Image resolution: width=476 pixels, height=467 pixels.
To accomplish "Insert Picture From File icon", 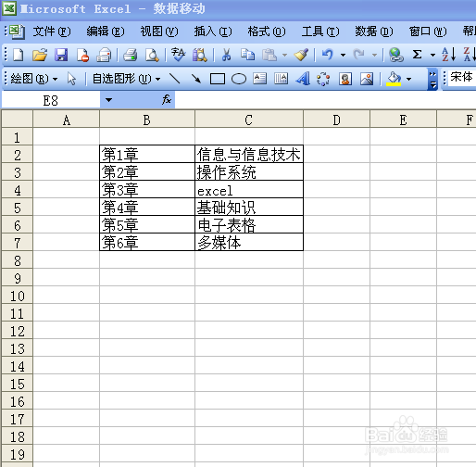I will coord(367,79).
